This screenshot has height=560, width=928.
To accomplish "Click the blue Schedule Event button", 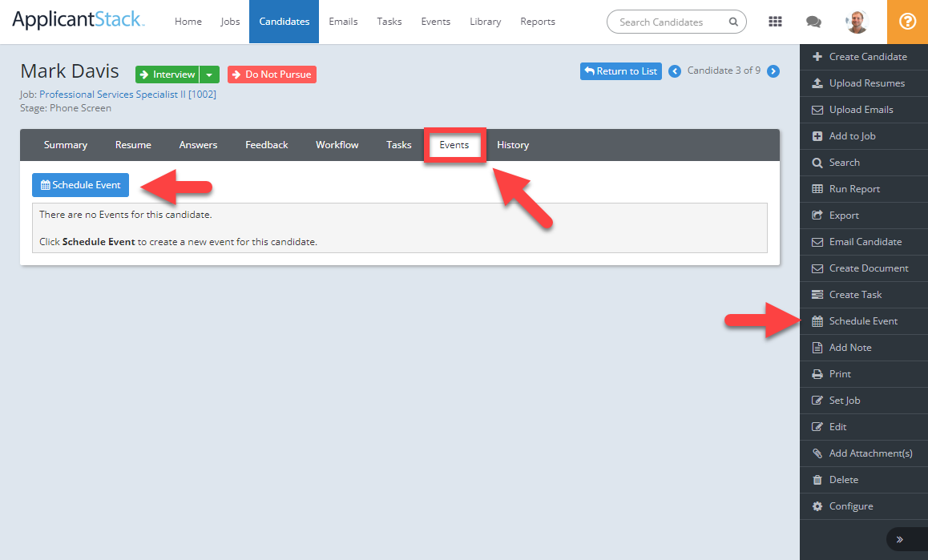I will pyautogui.click(x=80, y=185).
